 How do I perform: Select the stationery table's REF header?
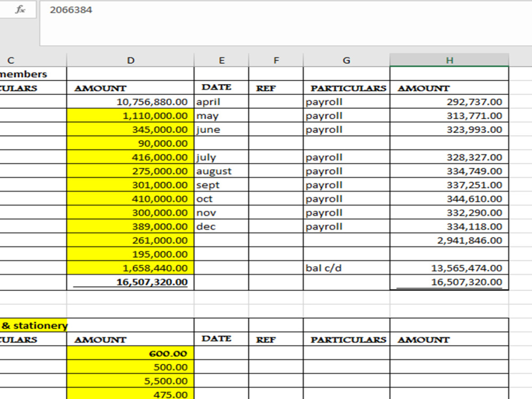click(x=276, y=339)
